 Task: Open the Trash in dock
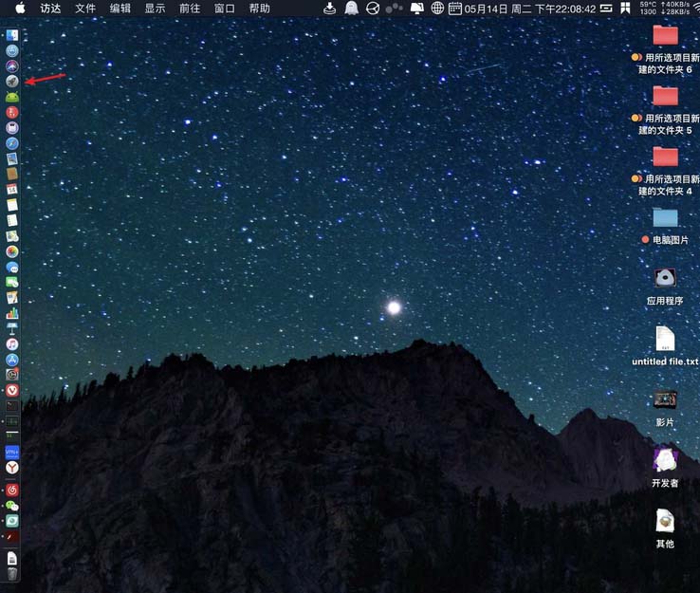tap(12, 574)
